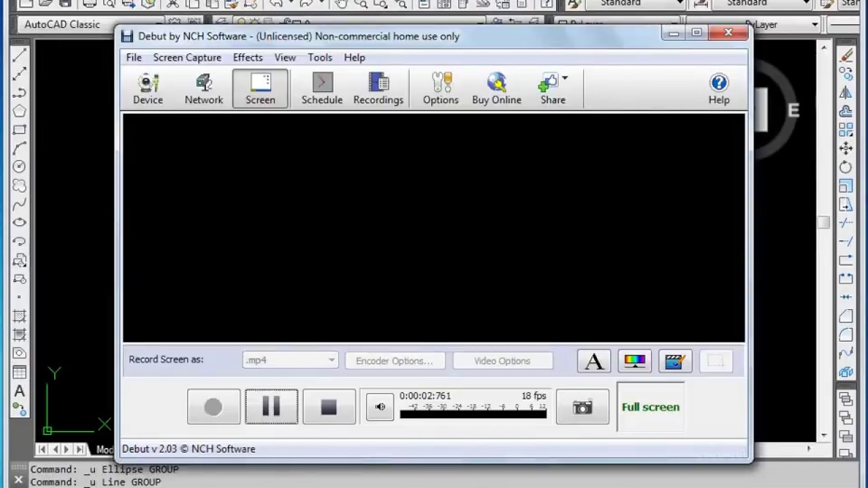Select AutoCAD Erase tool
Image resolution: width=868 pixels, height=488 pixels.
pyautogui.click(x=846, y=56)
